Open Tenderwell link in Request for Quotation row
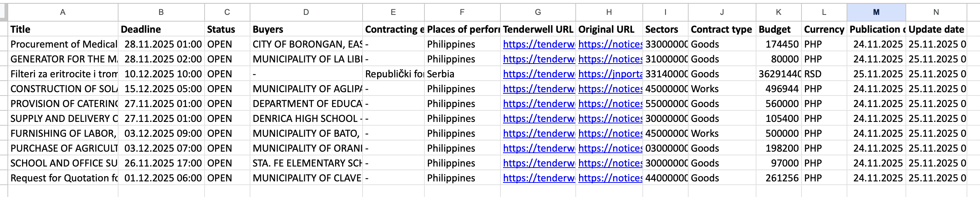This screenshot has height=197, width=980. point(538,178)
